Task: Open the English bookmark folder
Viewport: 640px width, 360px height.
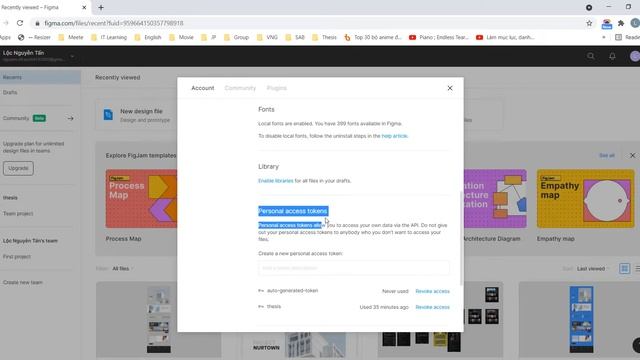Action: click(148, 37)
